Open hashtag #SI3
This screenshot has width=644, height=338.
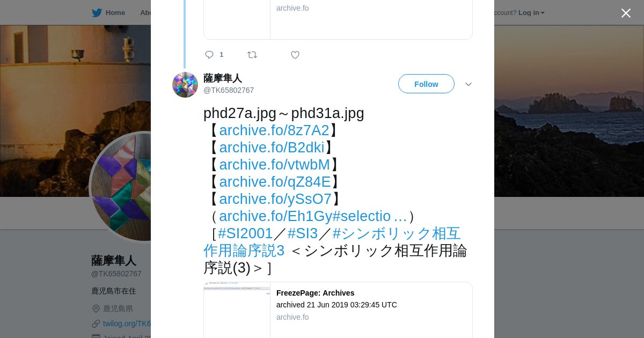[303, 233]
